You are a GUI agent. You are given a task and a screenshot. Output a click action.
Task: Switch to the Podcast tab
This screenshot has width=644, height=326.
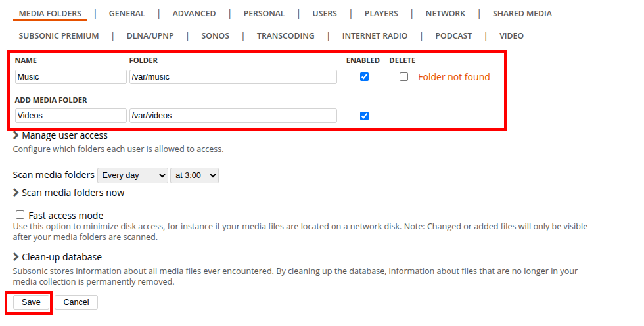coord(453,35)
